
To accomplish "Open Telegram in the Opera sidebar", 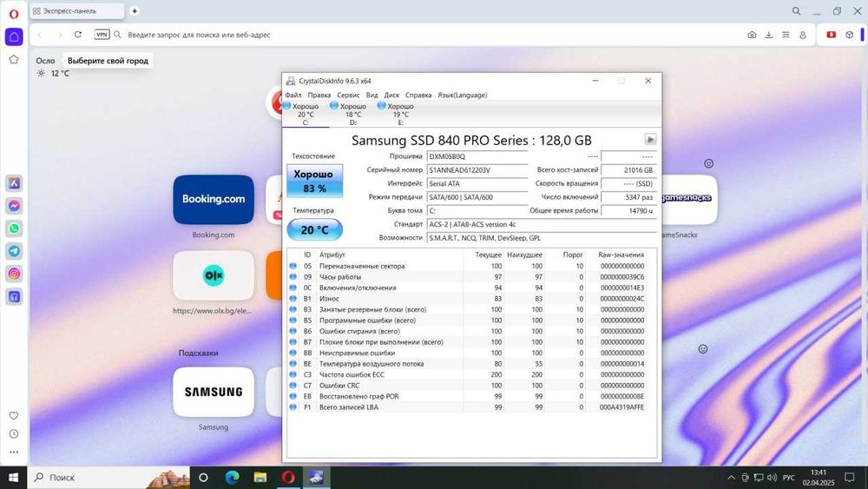I will pos(14,251).
